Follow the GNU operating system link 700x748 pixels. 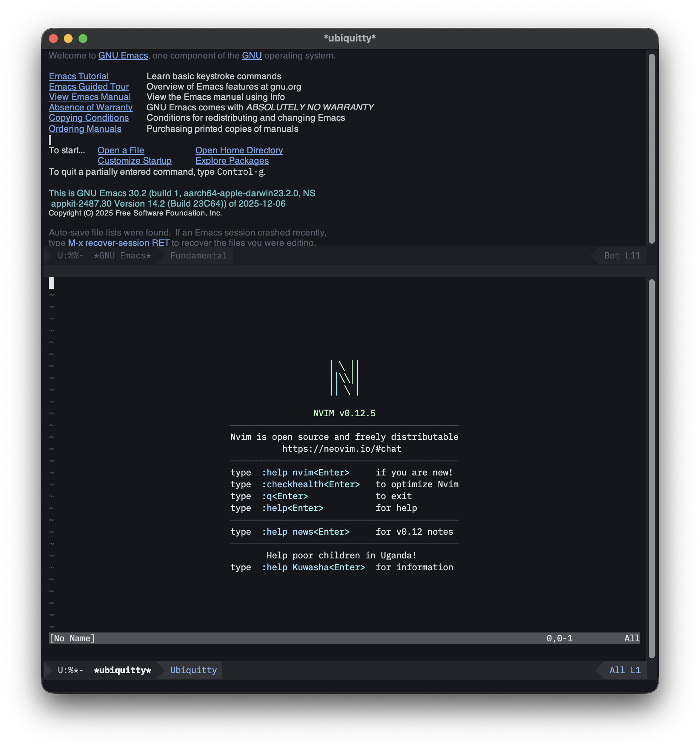(252, 56)
